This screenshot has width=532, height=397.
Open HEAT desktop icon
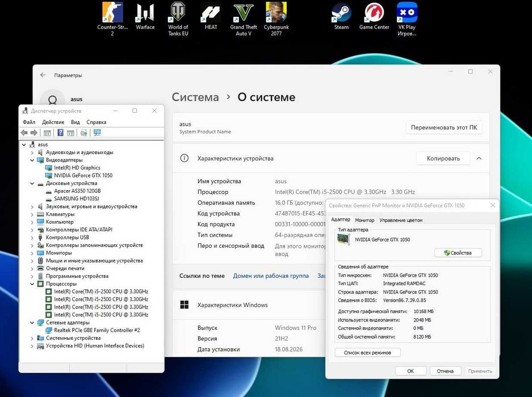click(211, 16)
